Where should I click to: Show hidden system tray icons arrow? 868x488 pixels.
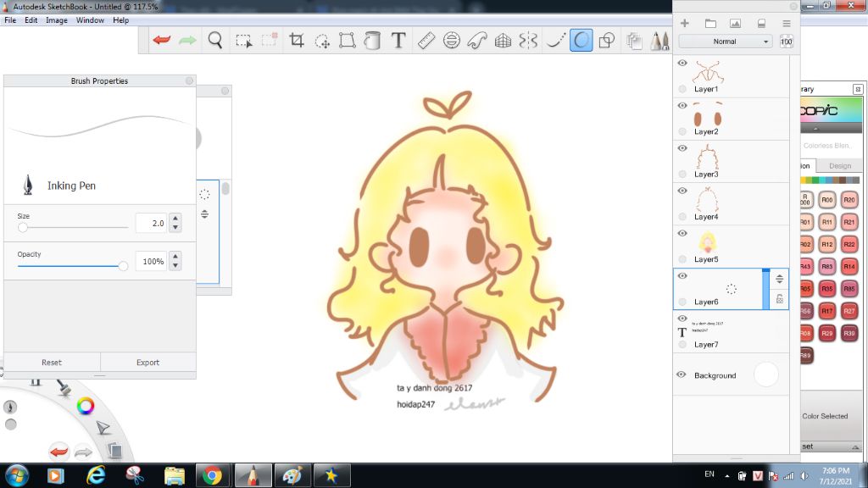click(x=726, y=476)
